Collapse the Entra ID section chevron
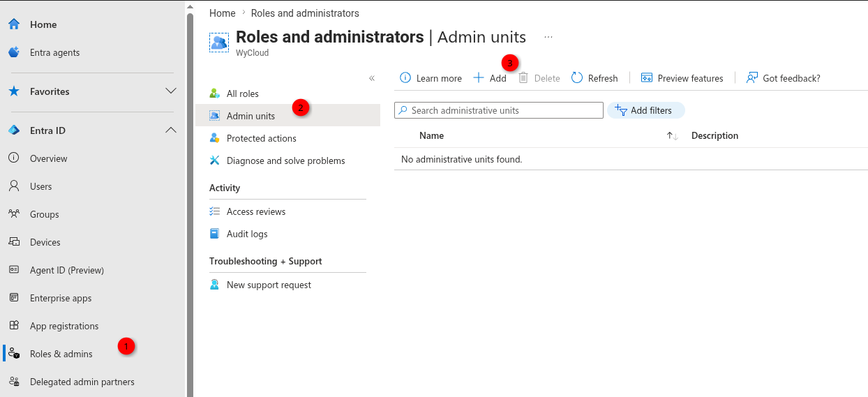 171,130
